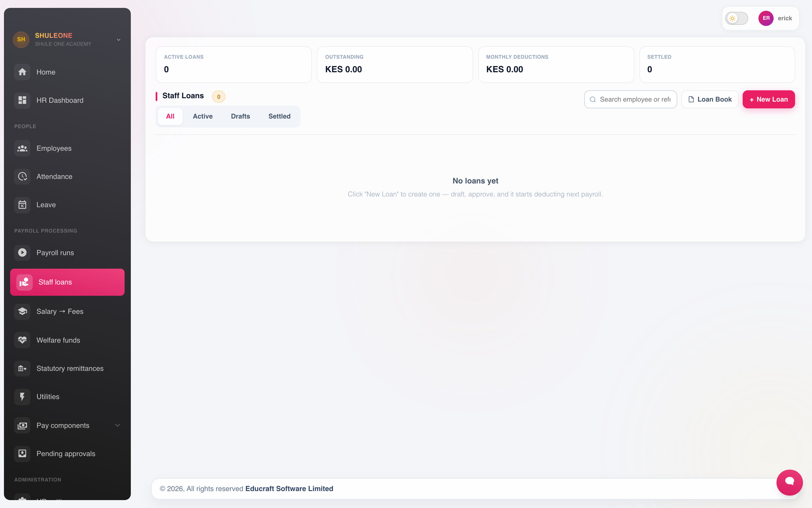Viewport: 812px width, 508px height.
Task: Click the Loan Book document icon
Action: pyautogui.click(x=691, y=99)
